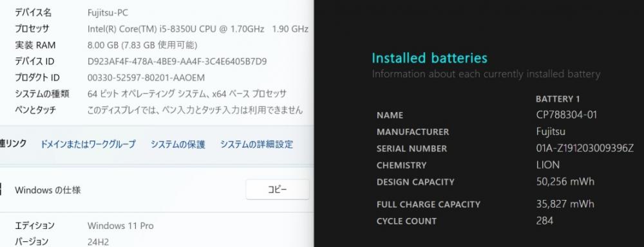Select design capacity 50,256 mWh

[565, 181]
